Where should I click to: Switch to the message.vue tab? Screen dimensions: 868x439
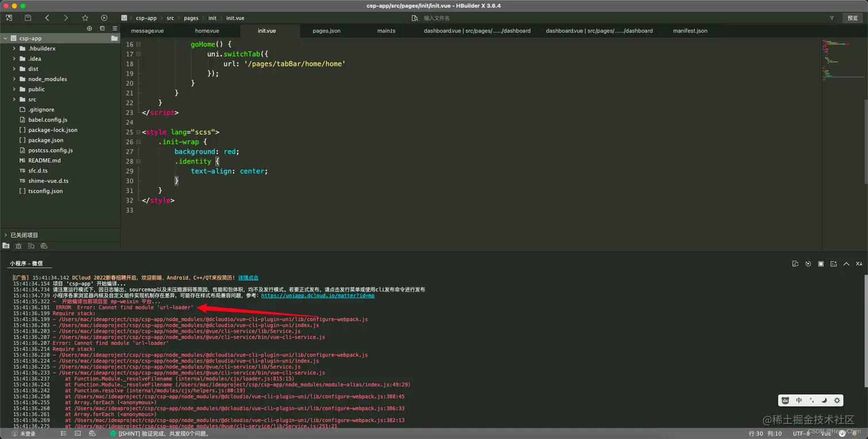147,30
